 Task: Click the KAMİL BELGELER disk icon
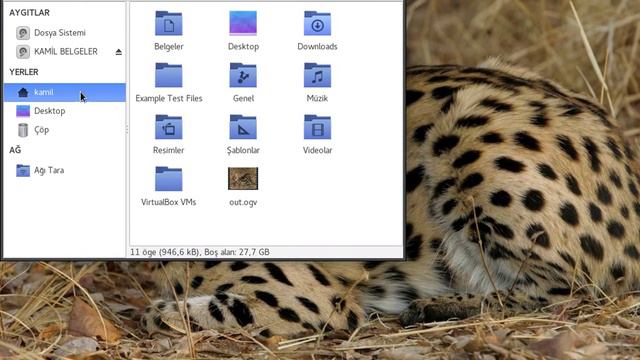(23, 52)
